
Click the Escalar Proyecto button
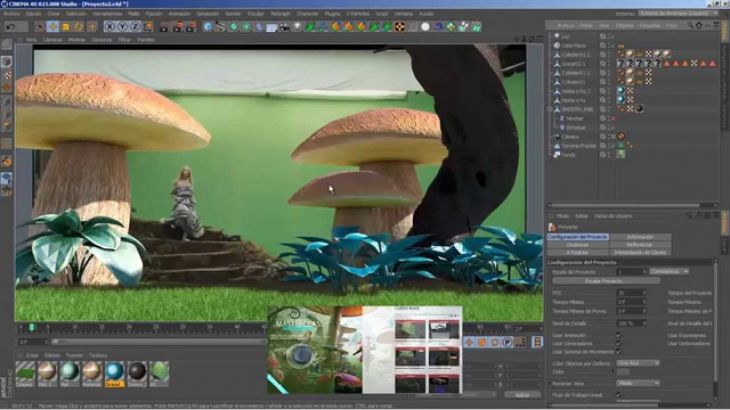[606, 281]
